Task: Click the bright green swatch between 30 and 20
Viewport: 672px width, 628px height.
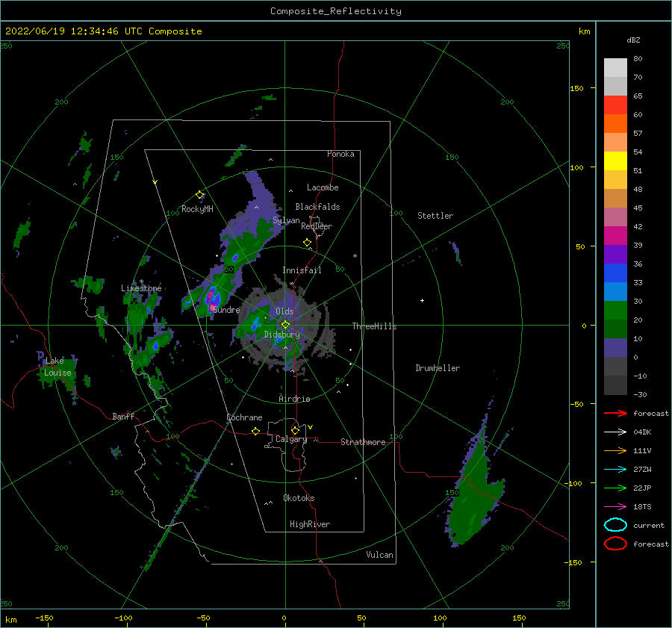Action: pos(615,310)
